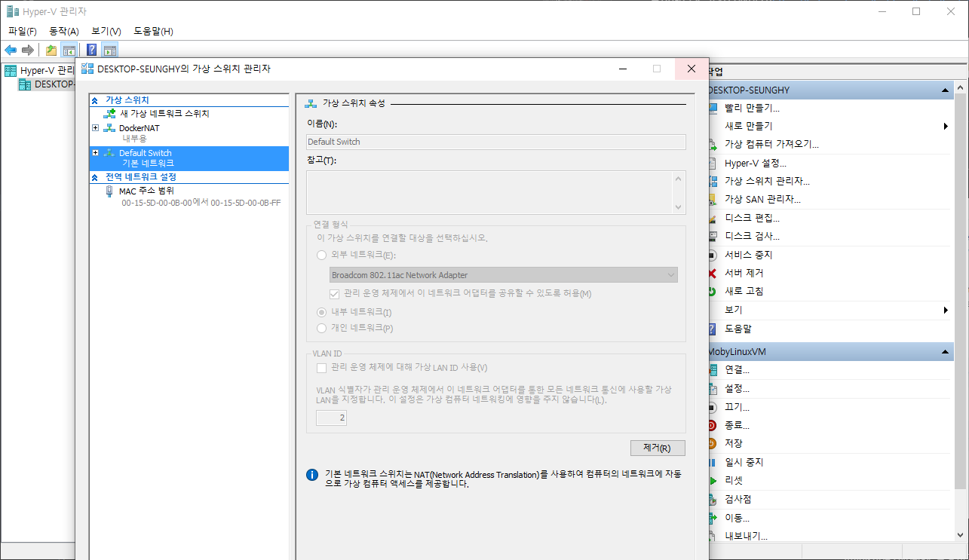The width and height of the screenshot is (969, 560).
Task: Open 가상 SAN 관리자... action
Action: 762,199
